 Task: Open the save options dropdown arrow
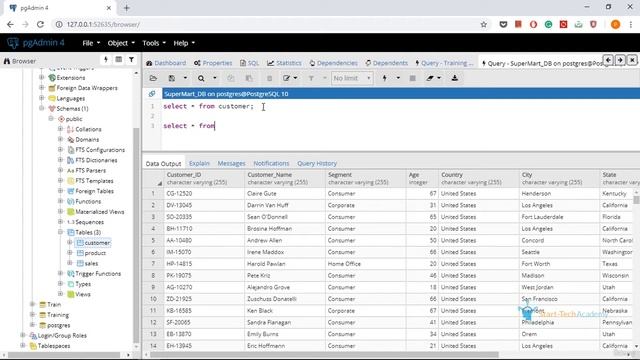point(185,78)
